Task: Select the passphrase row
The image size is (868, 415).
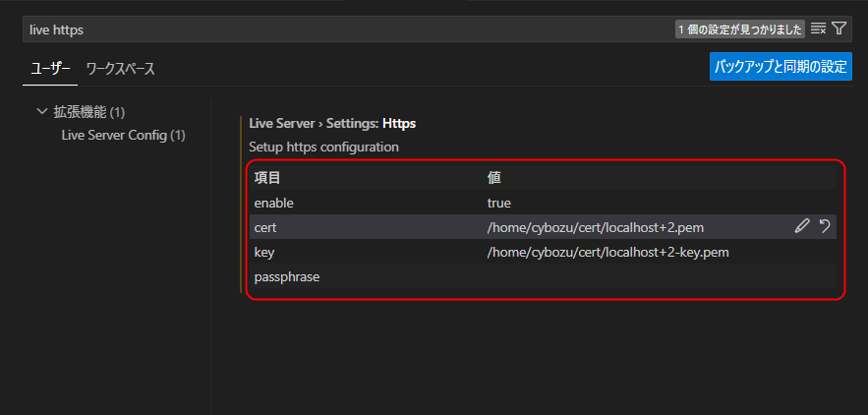Action: coord(287,276)
